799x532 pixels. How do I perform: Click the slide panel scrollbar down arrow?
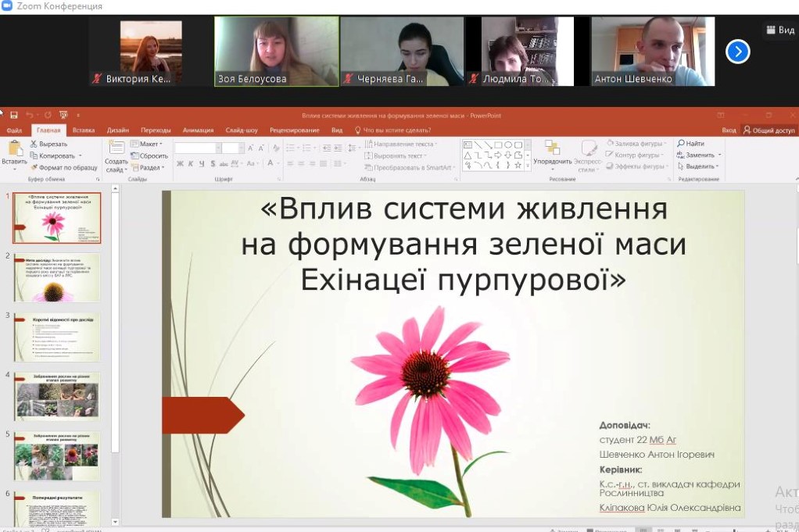115,522
